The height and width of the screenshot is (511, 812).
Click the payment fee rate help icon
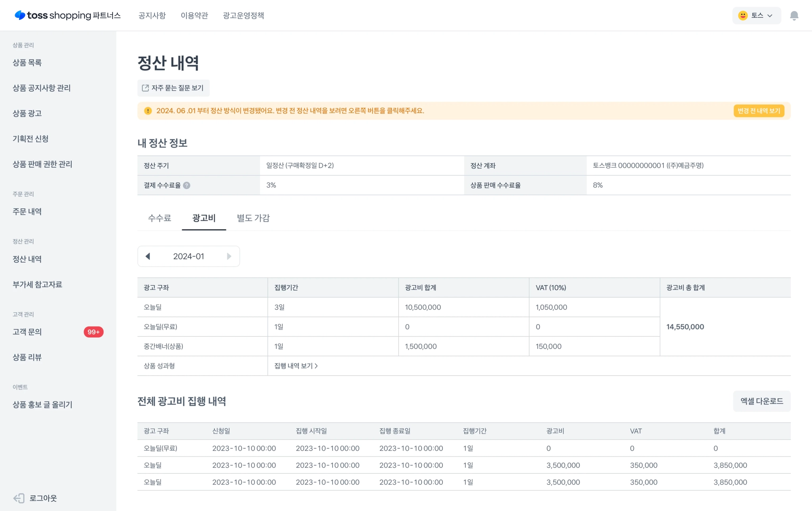pyautogui.click(x=187, y=185)
